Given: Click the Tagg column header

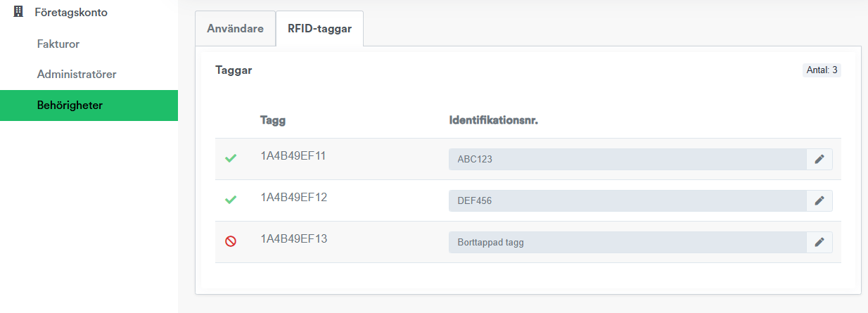Looking at the screenshot, I should 273,120.
